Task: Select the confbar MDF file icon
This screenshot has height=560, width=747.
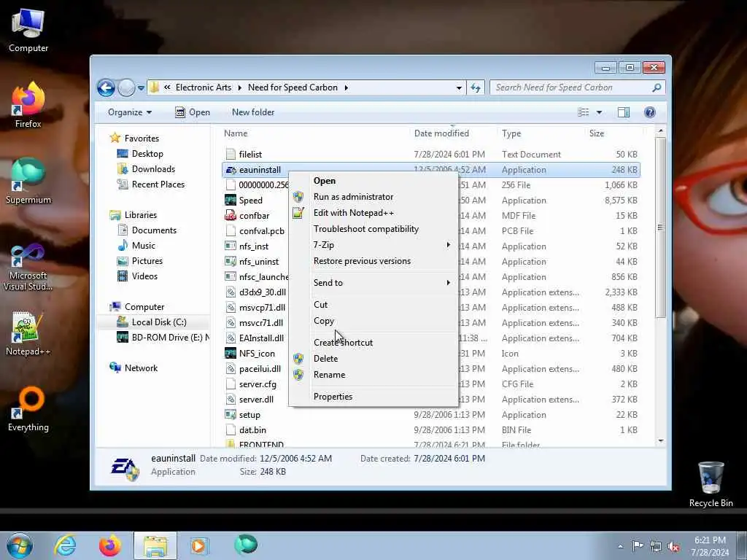Action: [231, 216]
